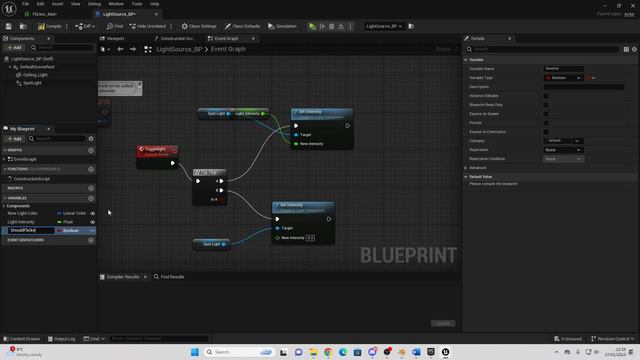Click the Browse to asset icon

(23, 26)
